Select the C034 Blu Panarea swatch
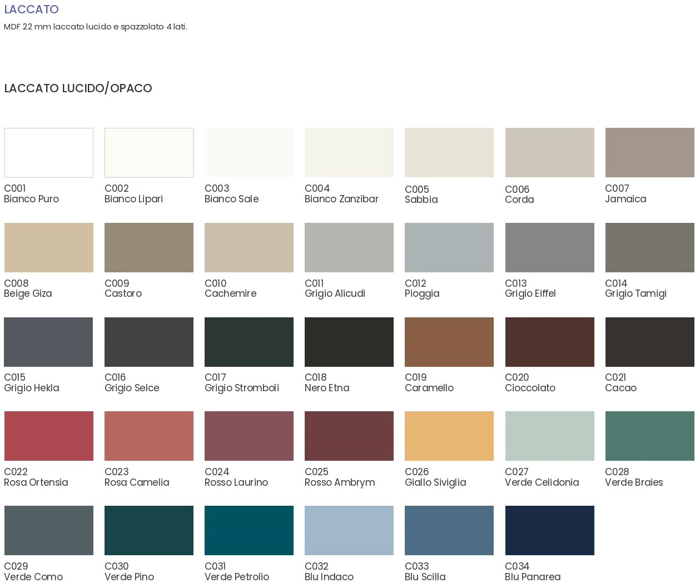 click(549, 530)
